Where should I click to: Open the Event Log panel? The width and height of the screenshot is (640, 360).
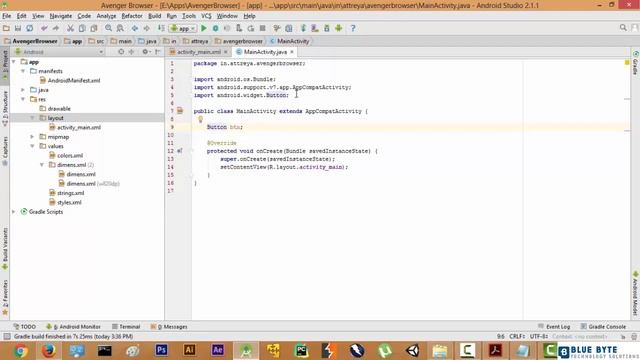point(554,327)
